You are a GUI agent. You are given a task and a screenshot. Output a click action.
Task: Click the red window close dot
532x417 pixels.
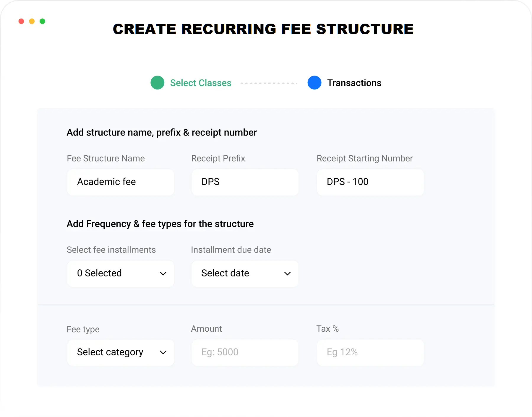[21, 21]
